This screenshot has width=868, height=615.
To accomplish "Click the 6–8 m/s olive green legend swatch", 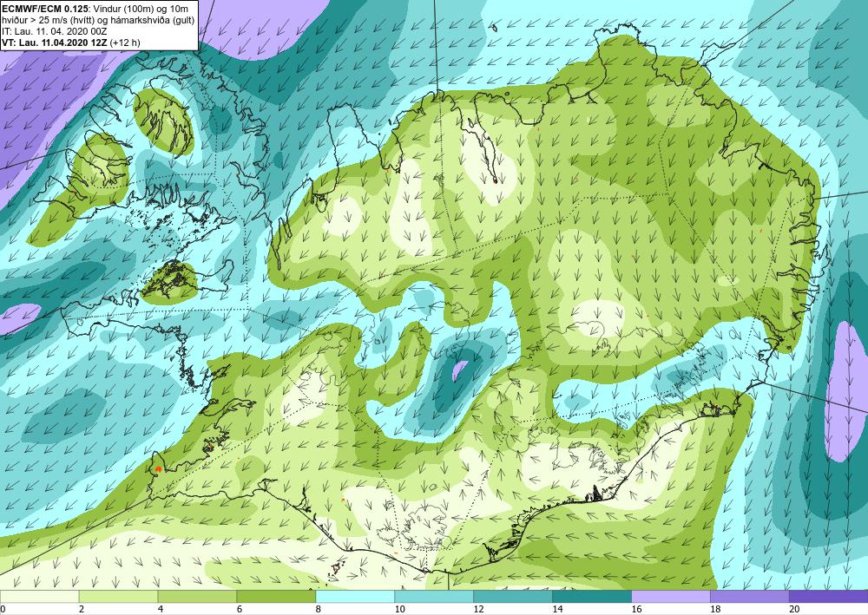I will (x=276, y=596).
